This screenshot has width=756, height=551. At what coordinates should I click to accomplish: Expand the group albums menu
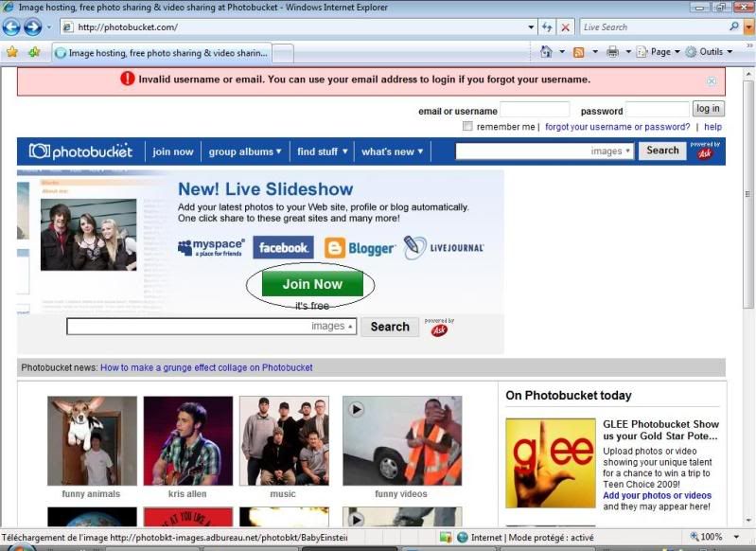click(x=245, y=151)
